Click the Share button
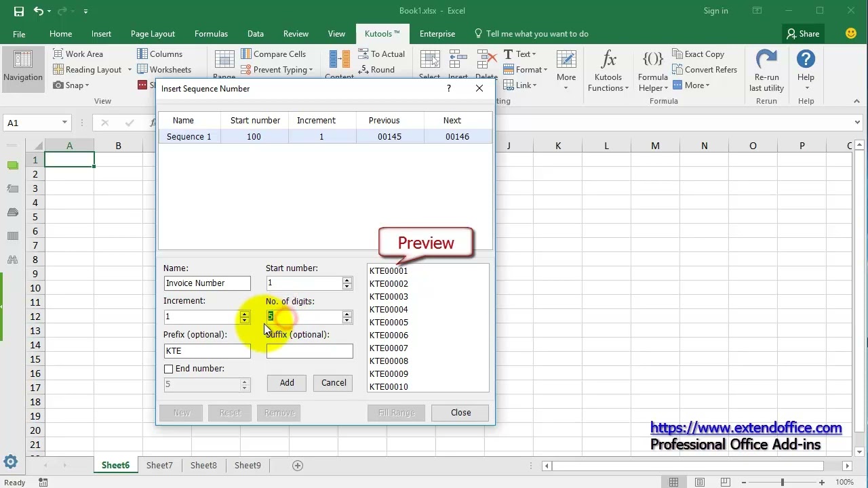Image resolution: width=868 pixels, height=488 pixels. pyautogui.click(x=803, y=34)
